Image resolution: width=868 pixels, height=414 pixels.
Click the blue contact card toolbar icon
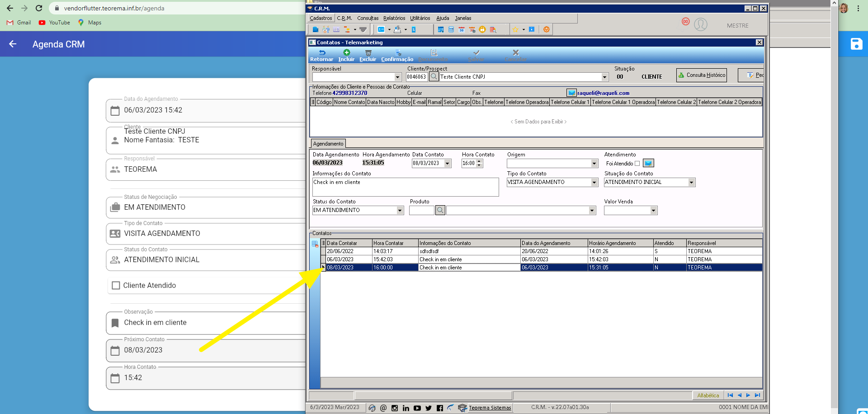coord(381,29)
